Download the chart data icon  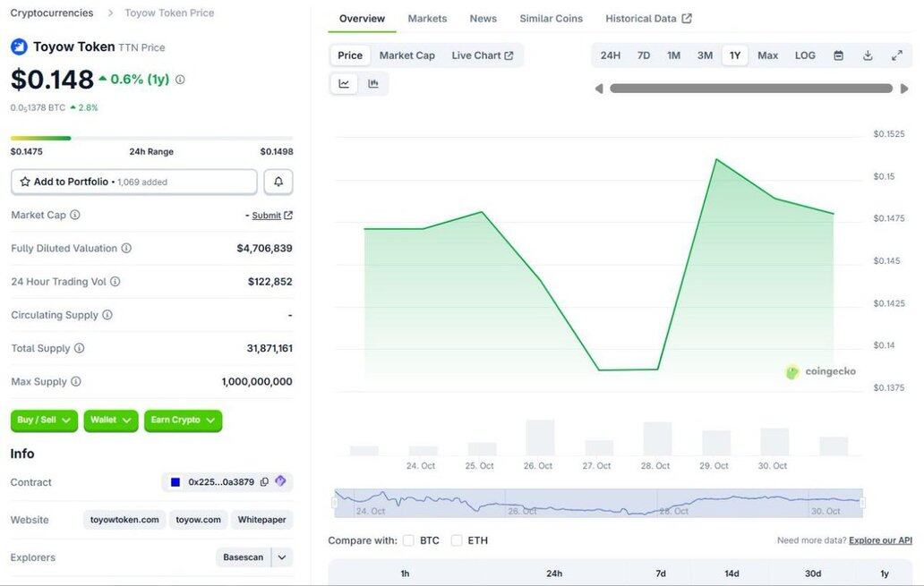coord(868,55)
